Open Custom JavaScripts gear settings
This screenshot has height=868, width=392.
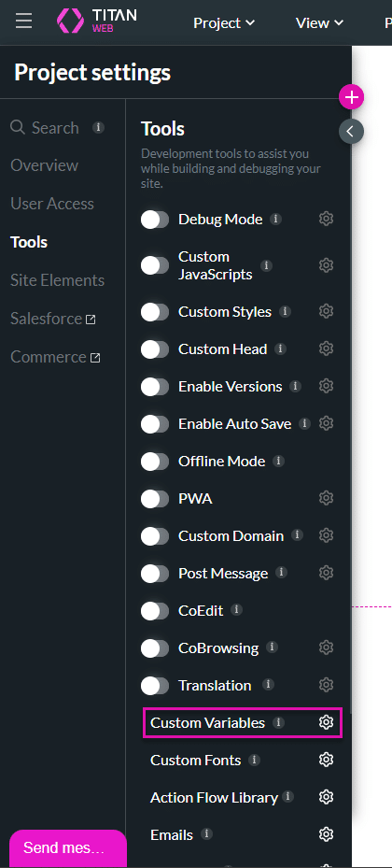click(x=327, y=265)
